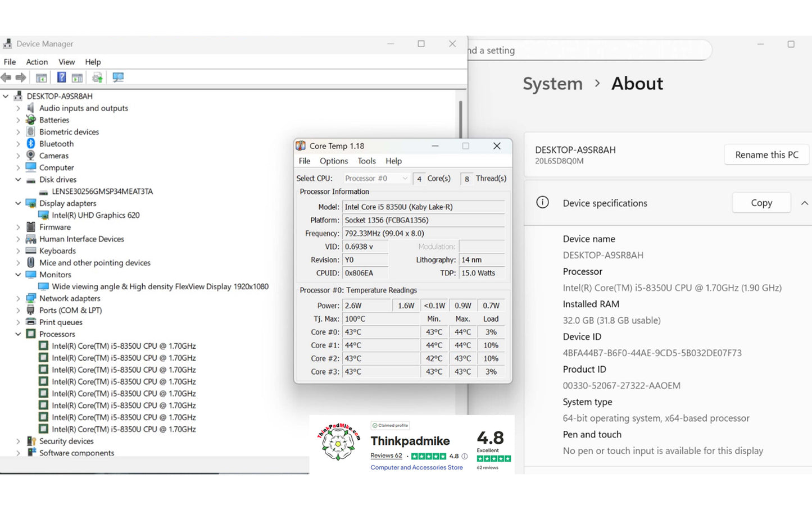812x510 pixels.
Task: Open Device Manager Action menu
Action: (37, 62)
